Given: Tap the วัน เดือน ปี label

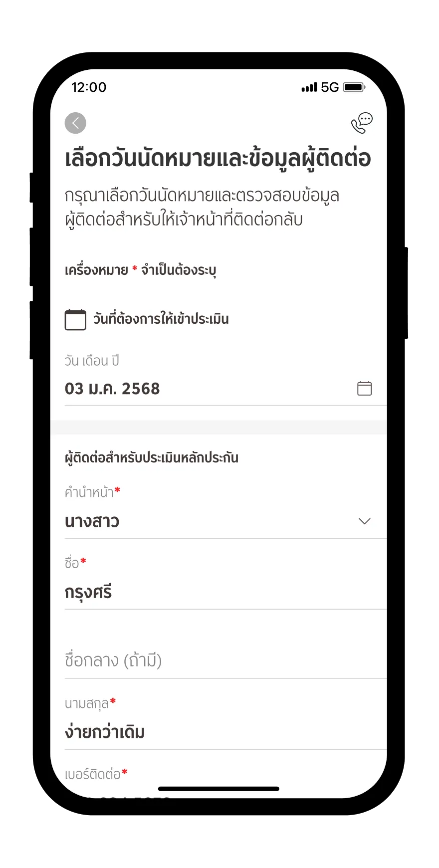Looking at the screenshot, I should point(92,361).
